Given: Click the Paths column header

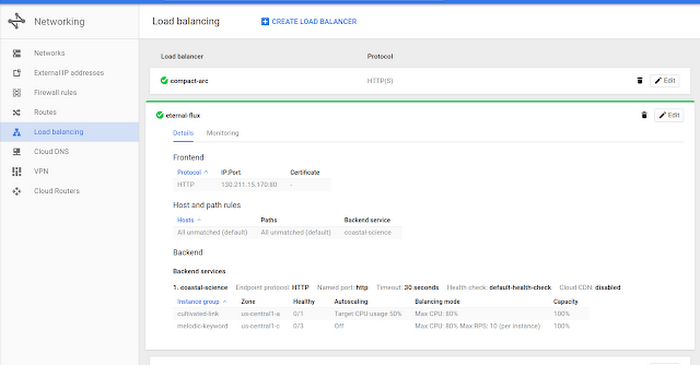Looking at the screenshot, I should (269, 220).
